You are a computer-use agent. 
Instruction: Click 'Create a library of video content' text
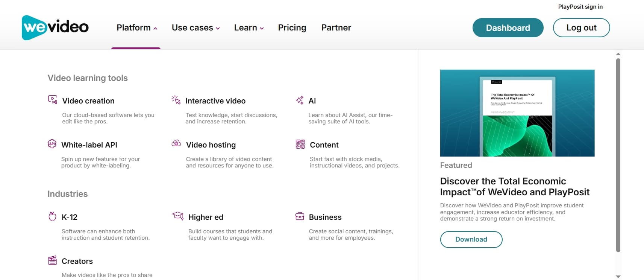pyautogui.click(x=230, y=162)
